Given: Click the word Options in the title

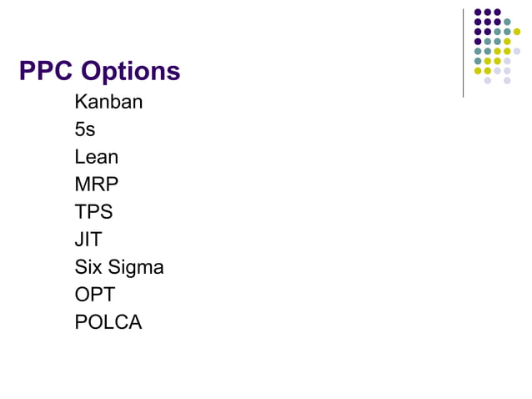Looking at the screenshot, I should [131, 71].
